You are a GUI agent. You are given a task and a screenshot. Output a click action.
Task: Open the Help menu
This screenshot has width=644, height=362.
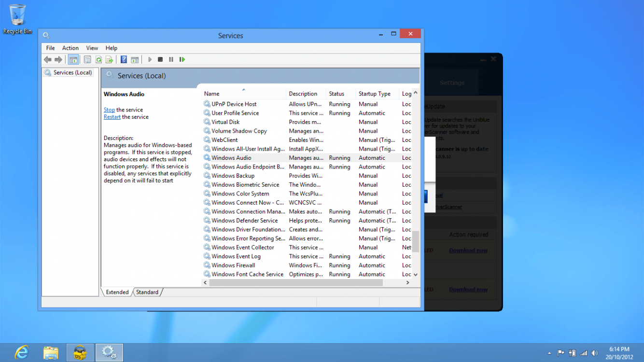pyautogui.click(x=112, y=48)
